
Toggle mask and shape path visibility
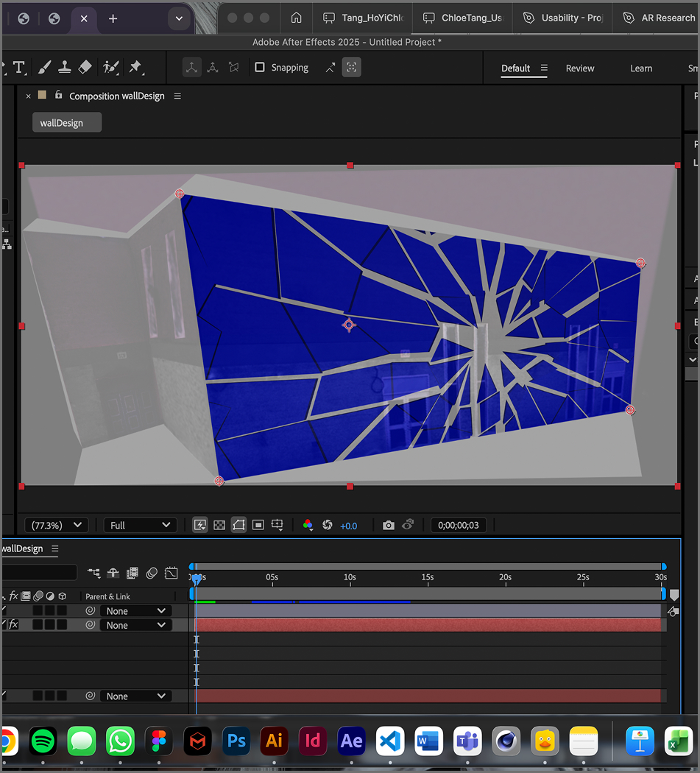point(238,524)
